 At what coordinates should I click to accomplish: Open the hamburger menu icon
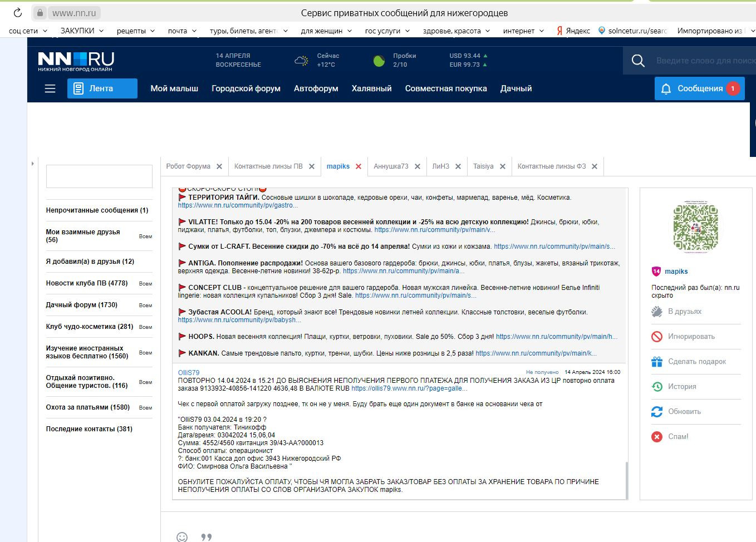(x=50, y=88)
